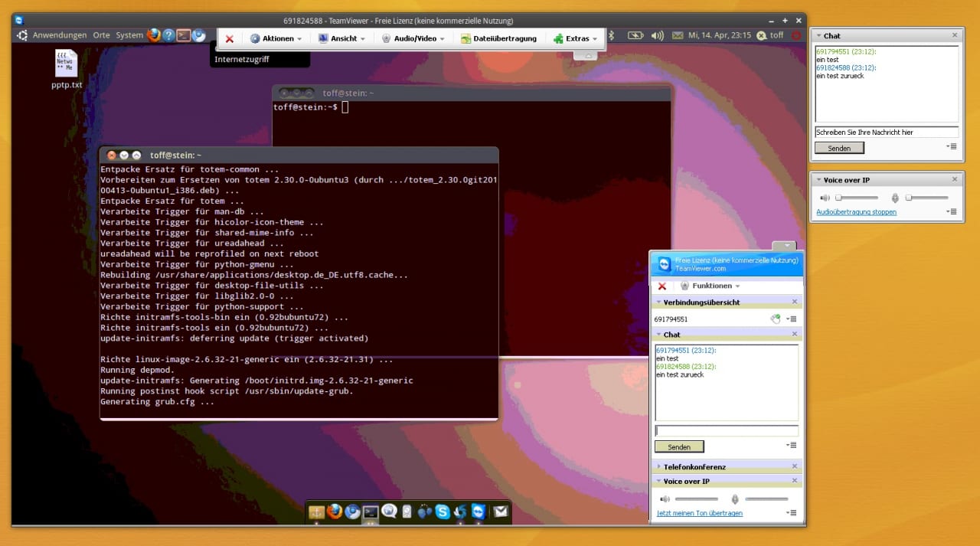
Task: Expand the Telefonkonferenz section
Action: 658,466
